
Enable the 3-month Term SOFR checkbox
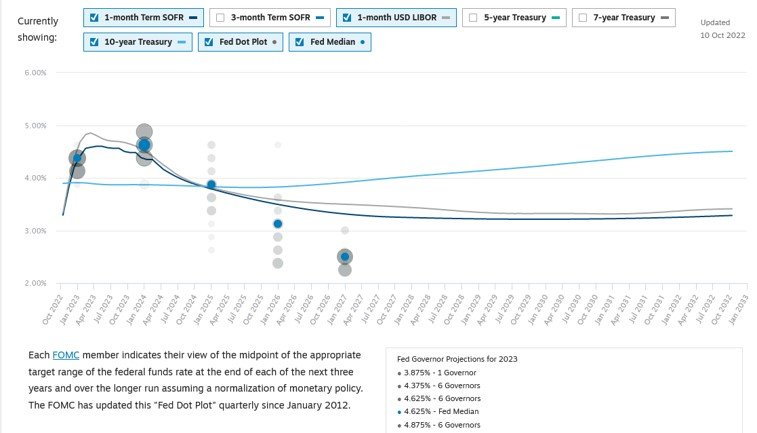[x=219, y=18]
